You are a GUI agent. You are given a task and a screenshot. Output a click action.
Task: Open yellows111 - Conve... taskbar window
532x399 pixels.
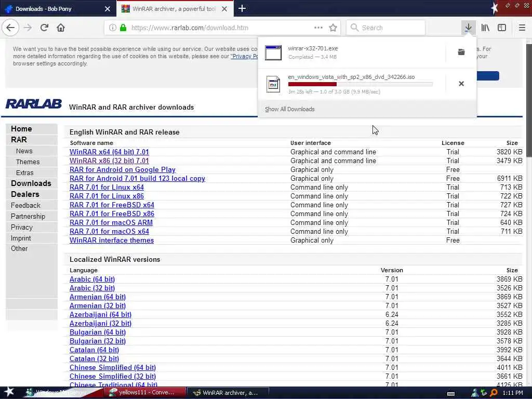(x=146, y=393)
